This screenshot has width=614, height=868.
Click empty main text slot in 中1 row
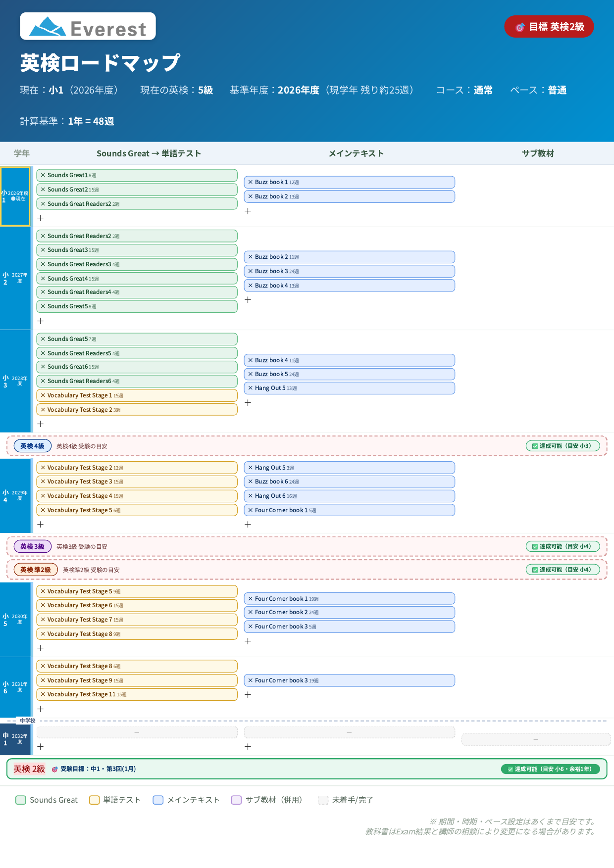point(349,732)
